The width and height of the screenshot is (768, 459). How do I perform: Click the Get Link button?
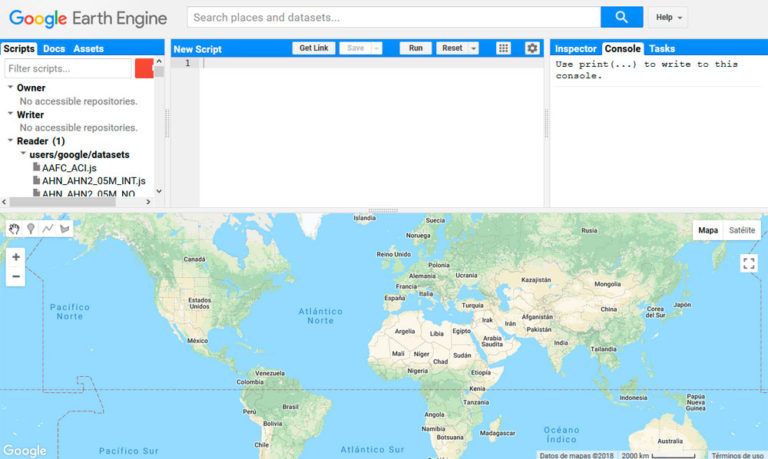(314, 48)
